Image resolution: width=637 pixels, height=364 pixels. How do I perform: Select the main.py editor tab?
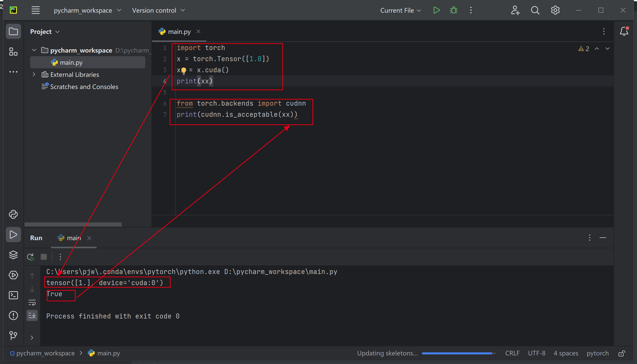pyautogui.click(x=179, y=32)
